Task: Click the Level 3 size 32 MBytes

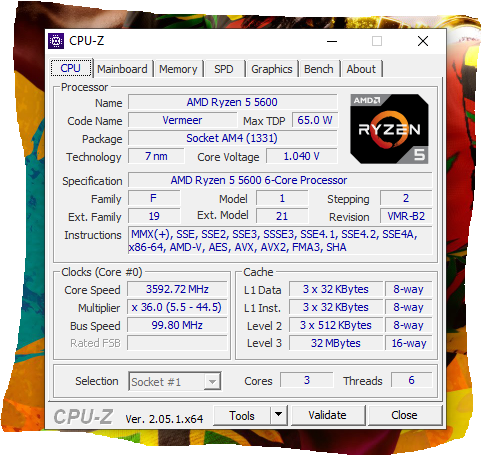Action: pos(336,343)
